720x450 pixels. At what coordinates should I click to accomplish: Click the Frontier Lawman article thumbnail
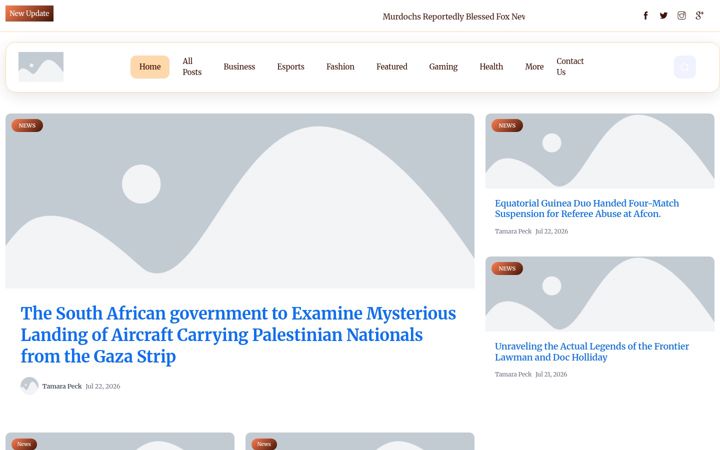[600, 294]
